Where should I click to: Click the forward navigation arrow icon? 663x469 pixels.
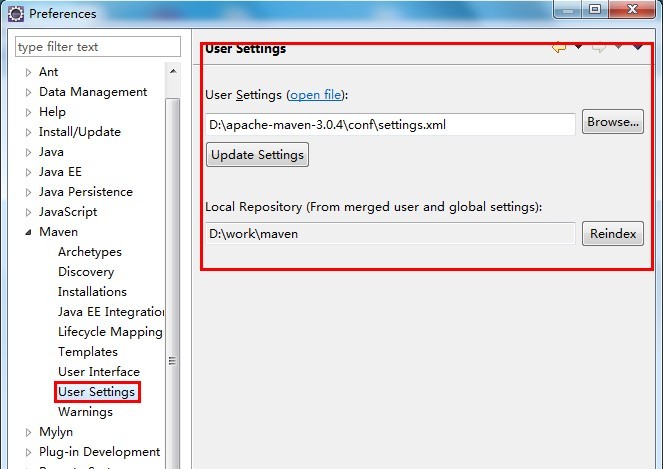[x=599, y=47]
